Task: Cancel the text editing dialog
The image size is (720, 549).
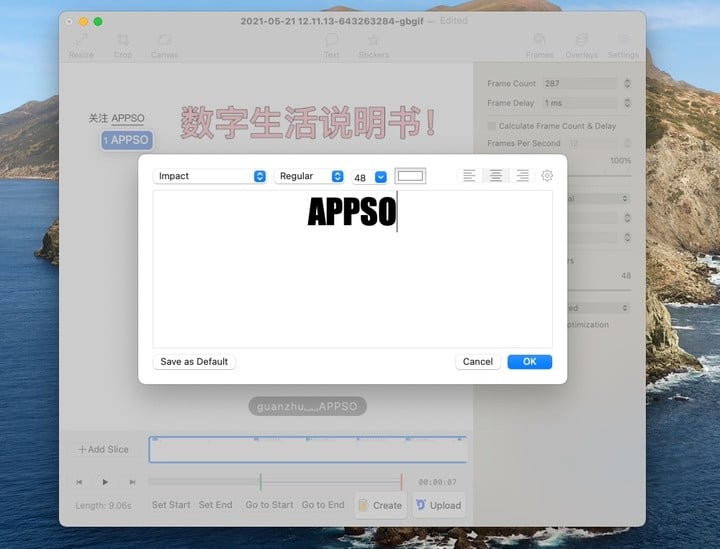Action: (478, 362)
